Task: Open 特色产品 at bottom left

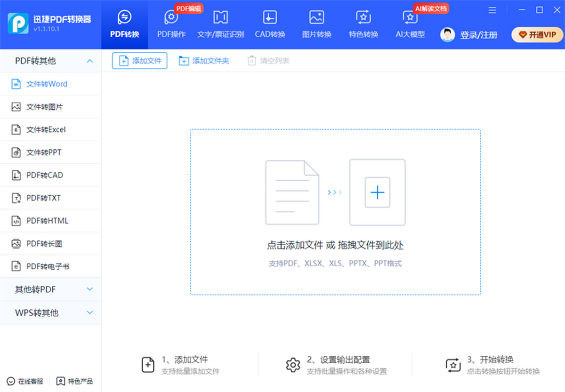Action: 75,381
